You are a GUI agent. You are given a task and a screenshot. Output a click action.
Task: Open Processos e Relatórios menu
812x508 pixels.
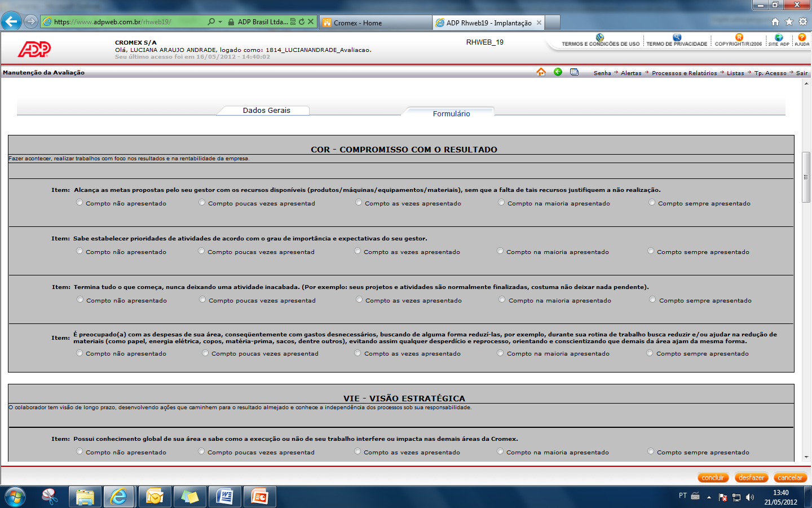pyautogui.click(x=685, y=73)
